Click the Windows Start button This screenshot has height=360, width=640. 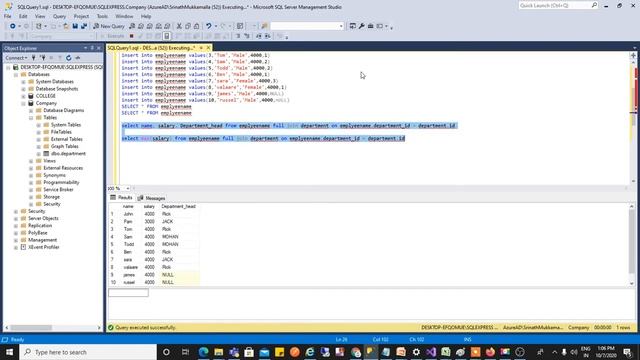coord(9,352)
